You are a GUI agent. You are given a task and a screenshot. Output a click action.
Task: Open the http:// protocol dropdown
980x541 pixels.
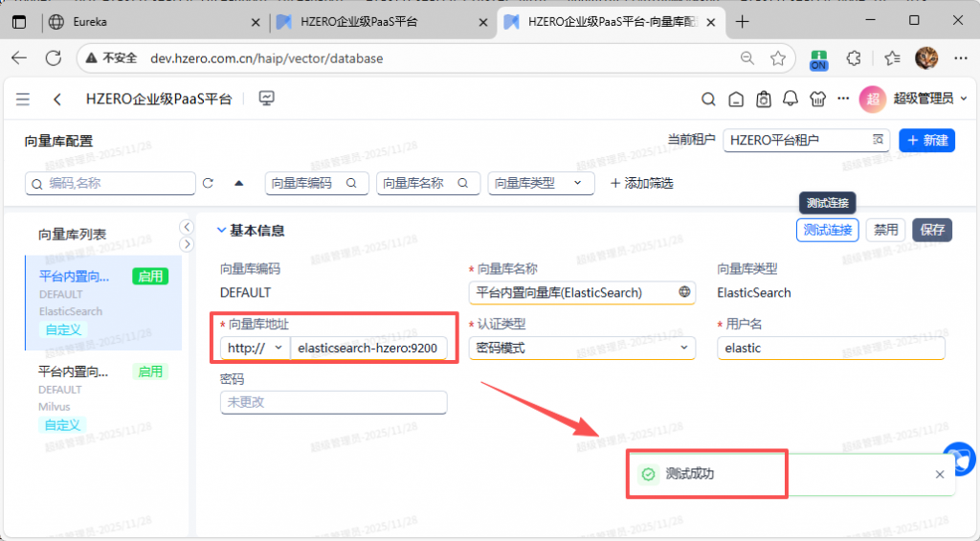(x=255, y=349)
